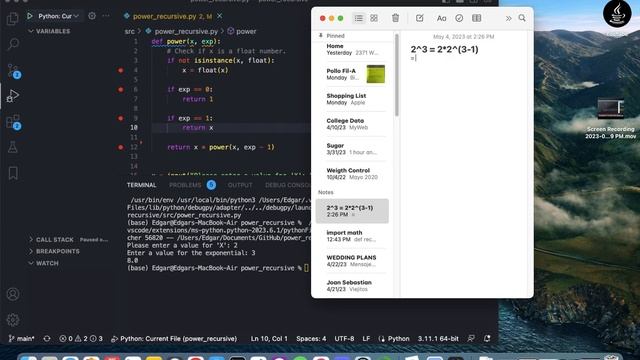The height and width of the screenshot is (360, 640).
Task: Delete the current note with trash icon
Action: 395,18
